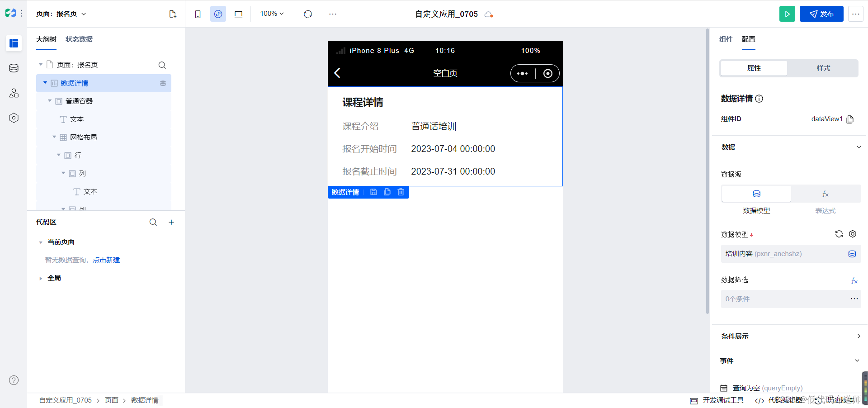Viewport: 868px width, 408px height.
Task: Collapse the 页面: 报名页 tree root
Action: coord(41,65)
